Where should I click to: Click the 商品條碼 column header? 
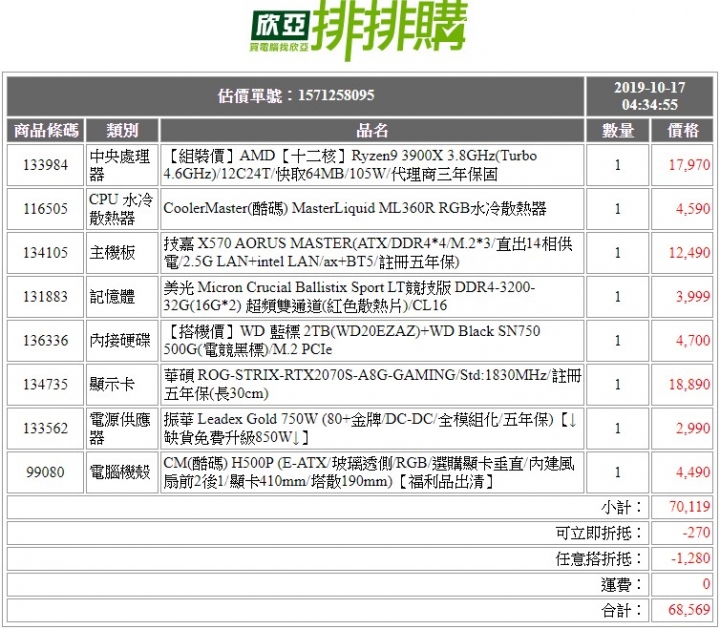(45, 130)
